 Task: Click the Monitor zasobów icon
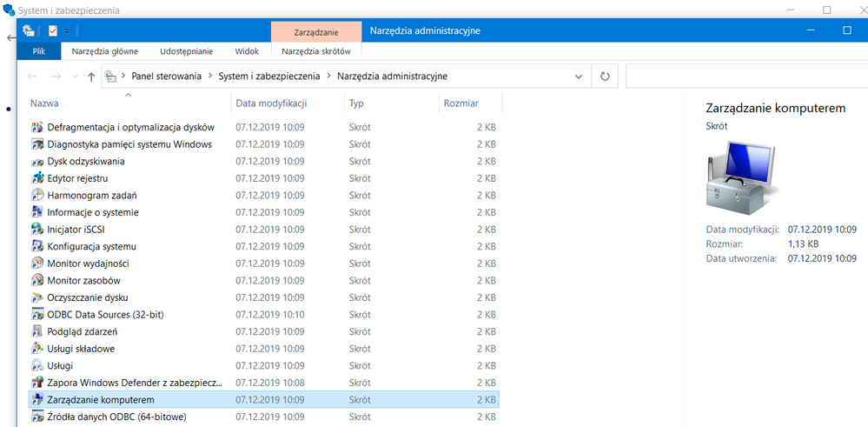coord(37,281)
